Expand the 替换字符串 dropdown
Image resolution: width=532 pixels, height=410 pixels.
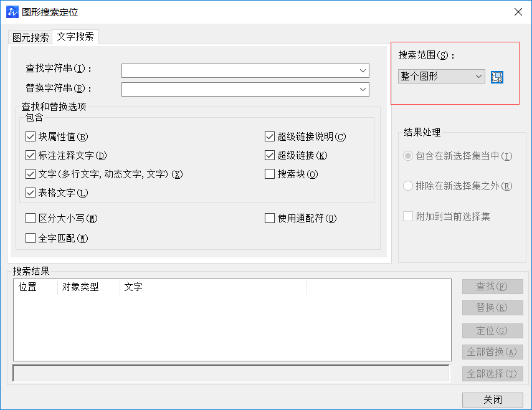pyautogui.click(x=362, y=89)
